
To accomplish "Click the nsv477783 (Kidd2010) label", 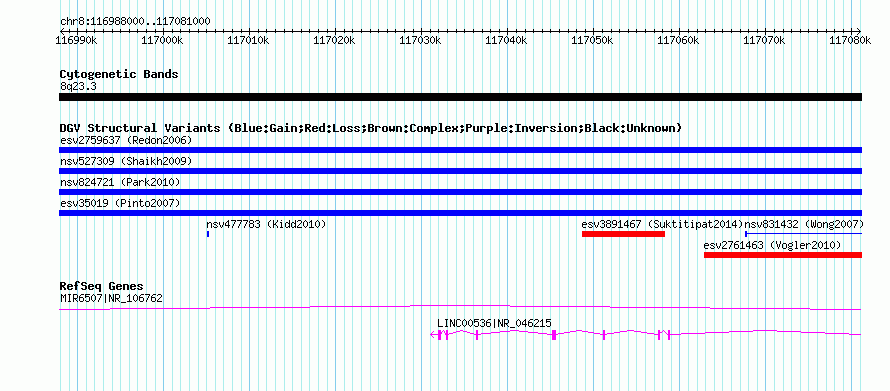I will tap(266, 224).
